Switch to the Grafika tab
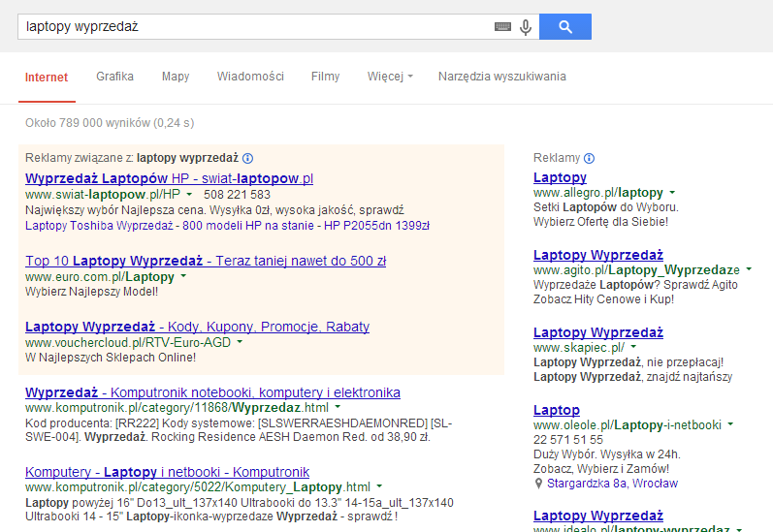Screen dimensions: 773x532 click(x=114, y=77)
